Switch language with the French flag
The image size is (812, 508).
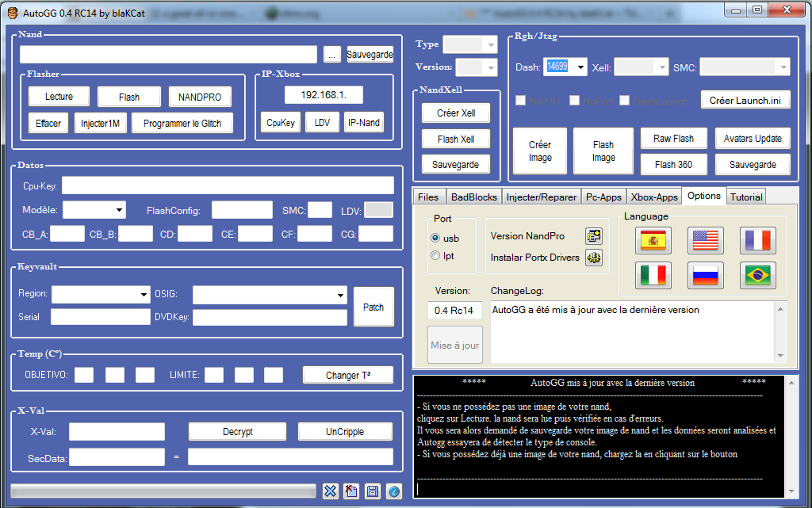[757, 241]
